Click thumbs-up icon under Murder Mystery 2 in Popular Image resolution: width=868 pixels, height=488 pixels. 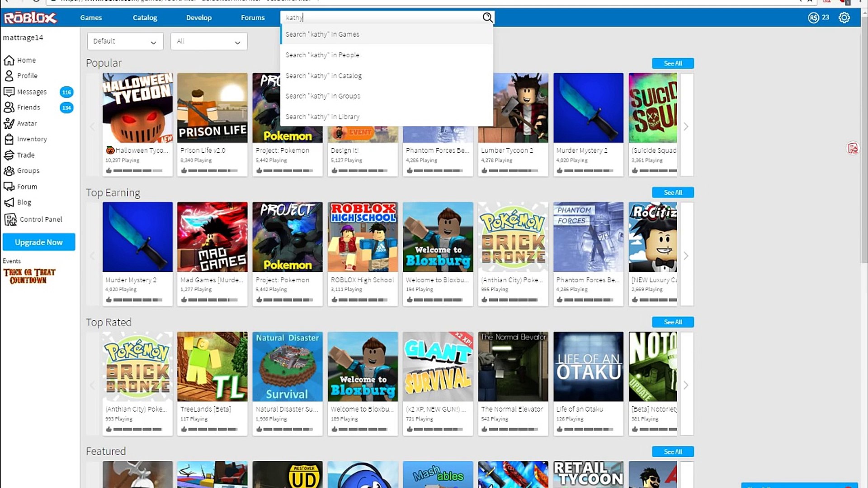(x=560, y=170)
